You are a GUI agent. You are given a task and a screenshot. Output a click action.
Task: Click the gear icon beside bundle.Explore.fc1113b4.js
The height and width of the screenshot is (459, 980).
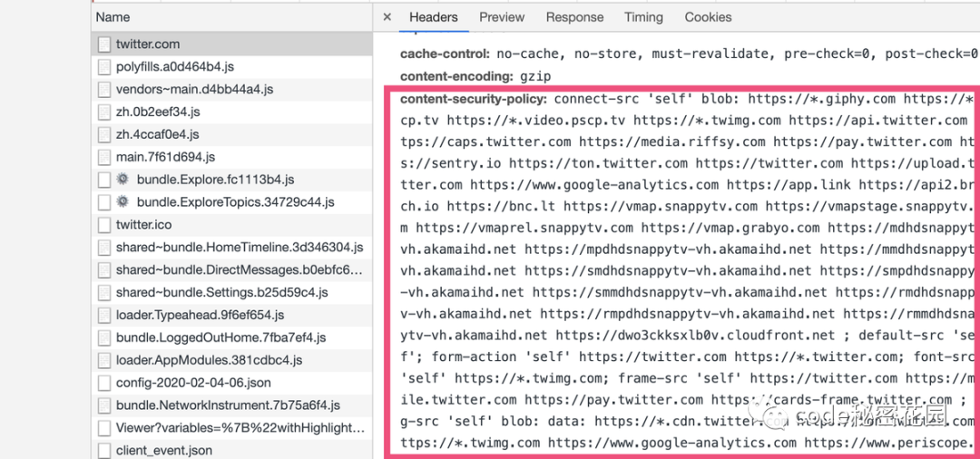(x=122, y=180)
